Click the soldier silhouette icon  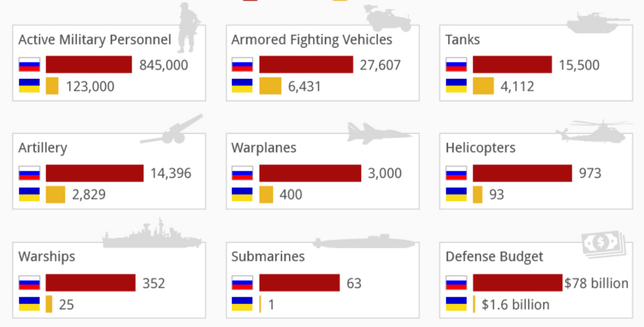pos(188,27)
